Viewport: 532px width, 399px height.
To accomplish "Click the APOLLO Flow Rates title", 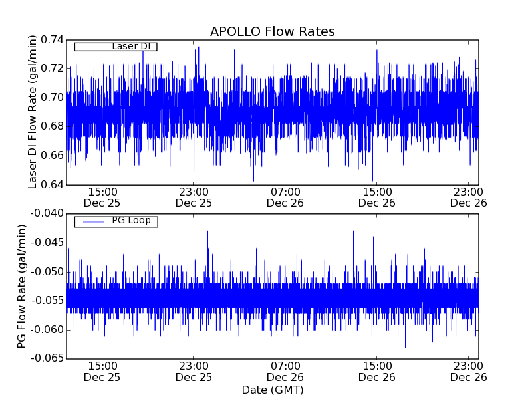I will point(273,31).
